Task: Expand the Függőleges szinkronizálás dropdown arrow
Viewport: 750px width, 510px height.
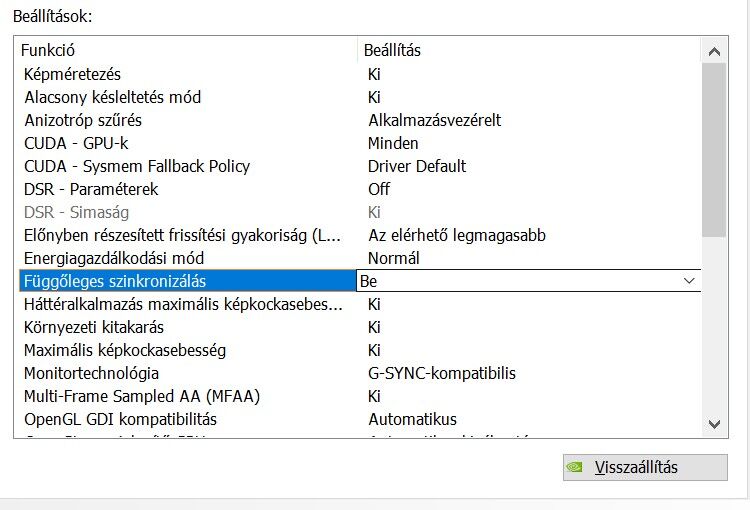Action: 688,281
